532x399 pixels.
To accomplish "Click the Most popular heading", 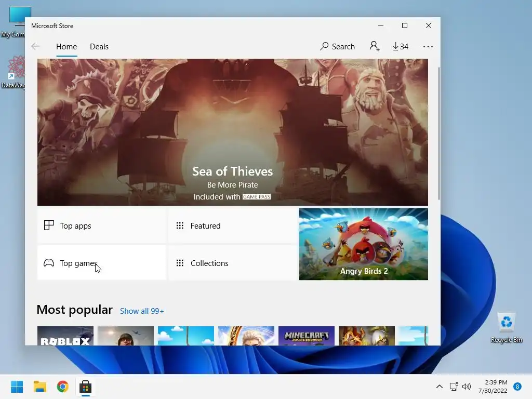I will tap(75, 310).
